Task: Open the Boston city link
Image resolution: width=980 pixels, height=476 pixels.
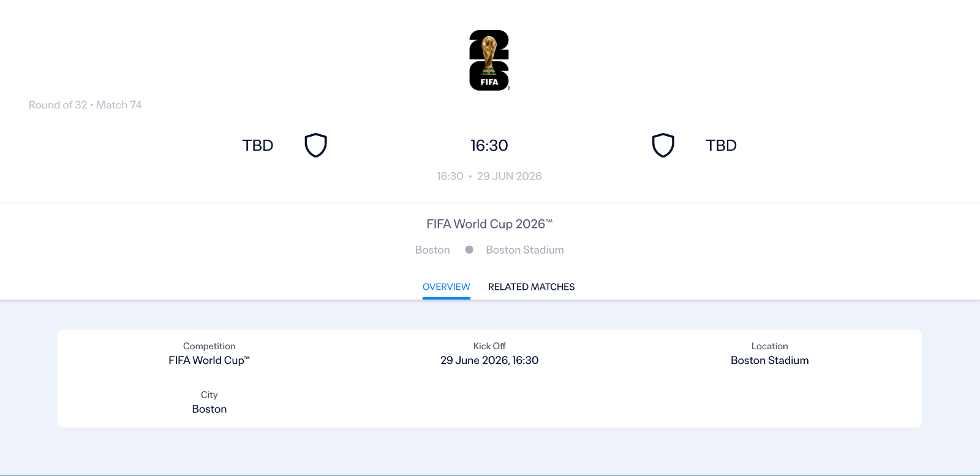Action: [432, 249]
